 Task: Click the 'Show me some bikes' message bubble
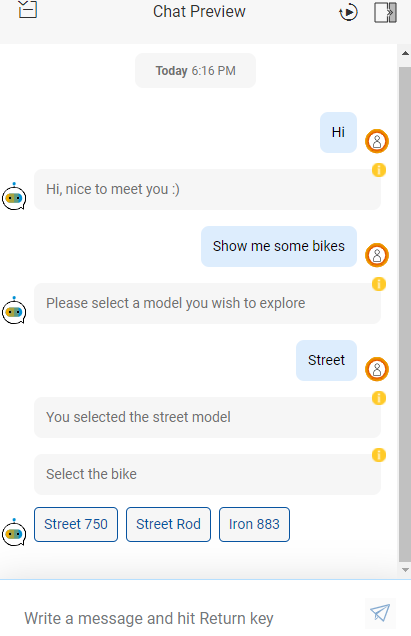(279, 246)
